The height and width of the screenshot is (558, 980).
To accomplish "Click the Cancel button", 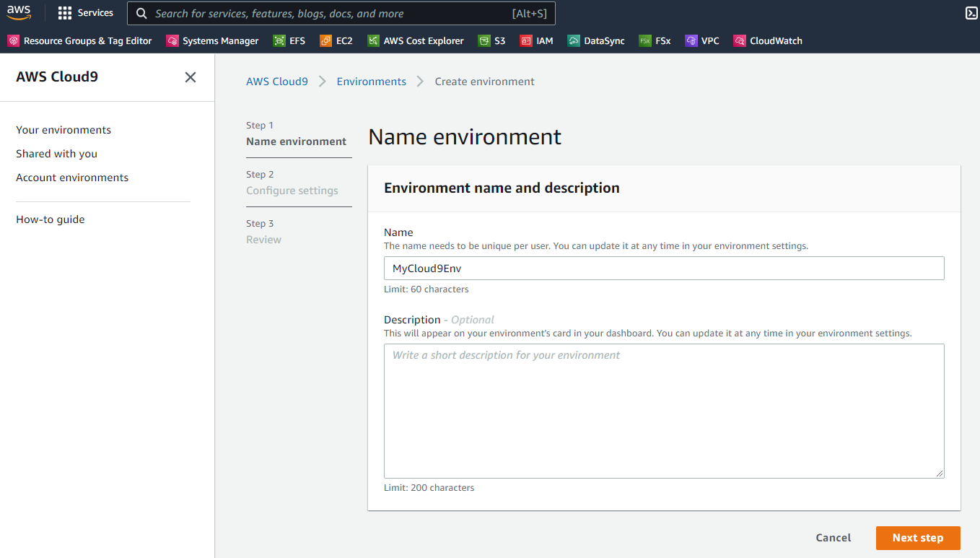I will point(834,538).
